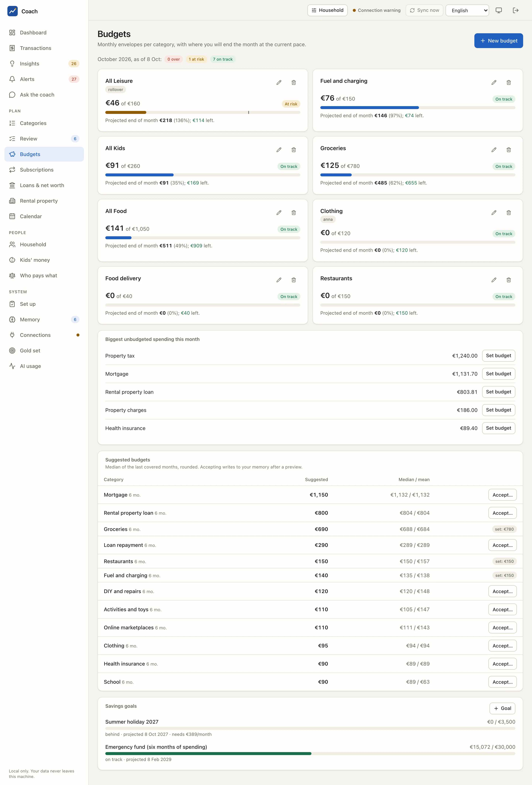Screen dimensions: 532x785
Task: Open Subscriptions in sidebar
Action: [x=44, y=170]
